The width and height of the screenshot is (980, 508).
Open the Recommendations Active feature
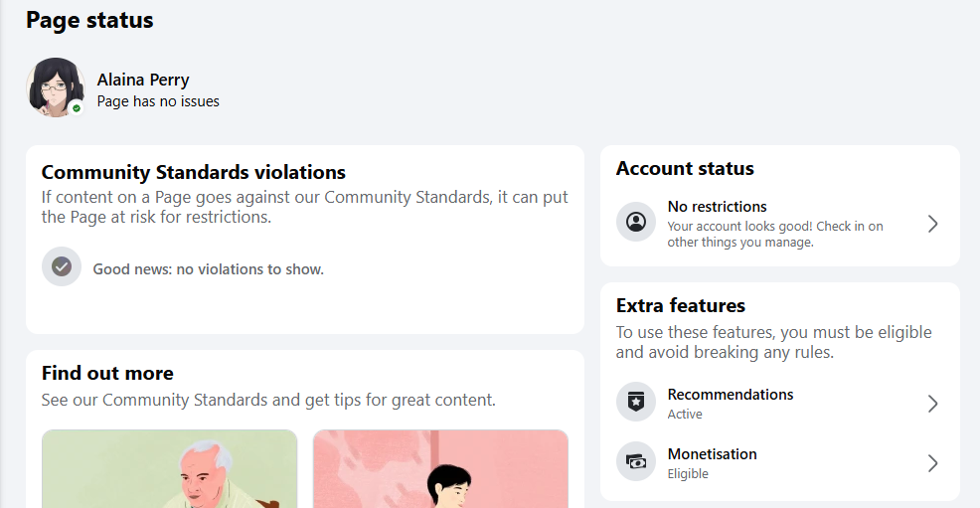click(x=780, y=403)
